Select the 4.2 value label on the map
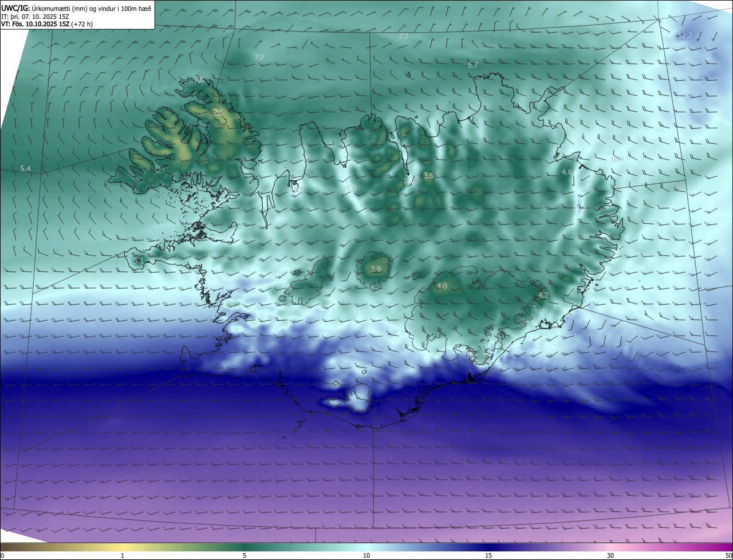Screen dimensions: 733x560 [543, 295]
